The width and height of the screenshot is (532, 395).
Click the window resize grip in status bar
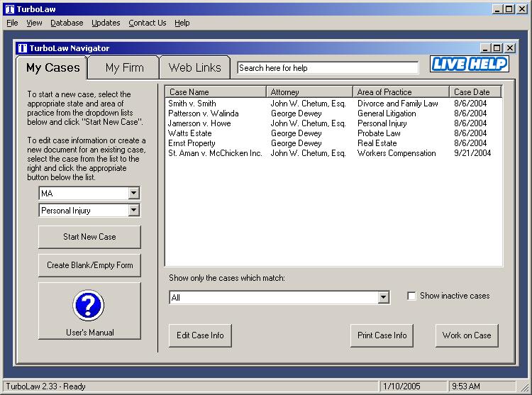tap(524, 387)
